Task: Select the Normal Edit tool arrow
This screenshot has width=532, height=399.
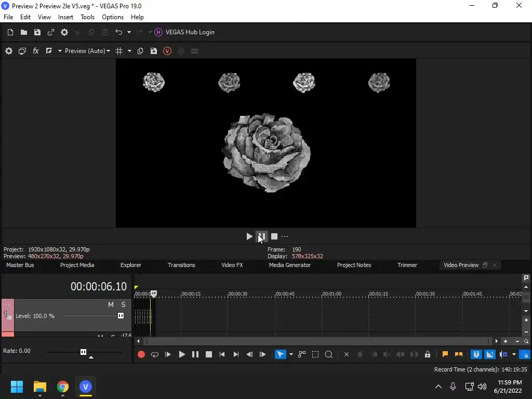Action: tap(280, 354)
